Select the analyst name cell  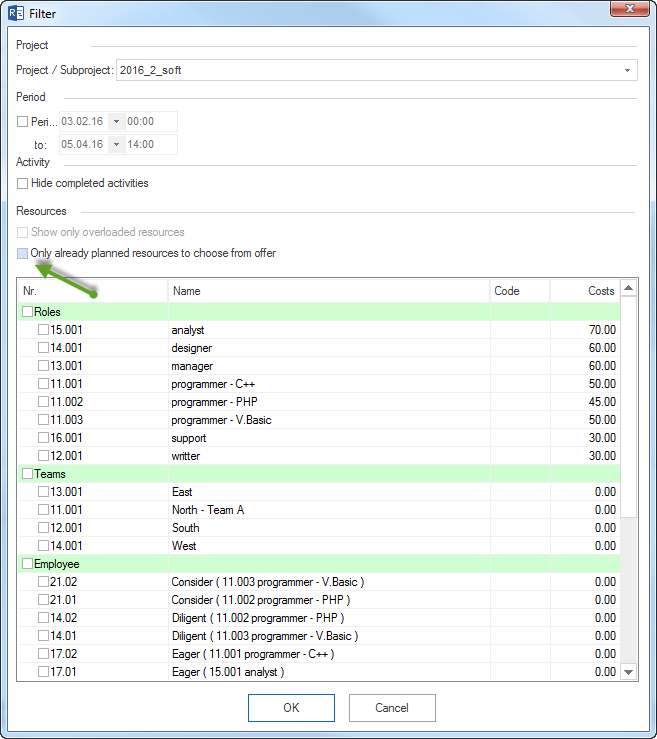click(329, 329)
